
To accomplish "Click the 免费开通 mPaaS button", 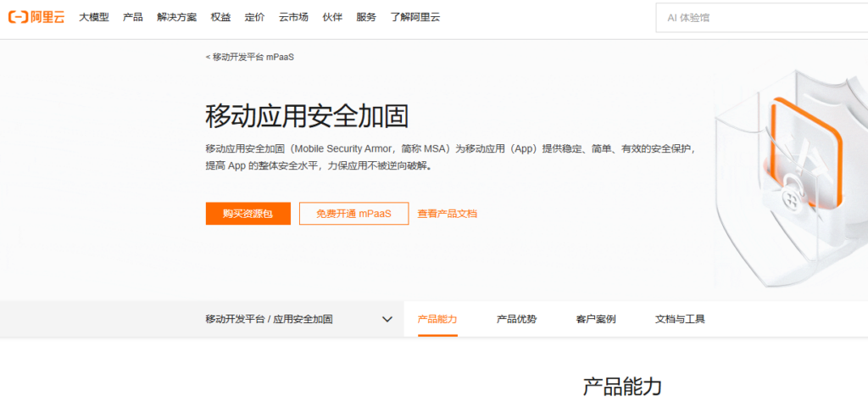I will pyautogui.click(x=353, y=214).
